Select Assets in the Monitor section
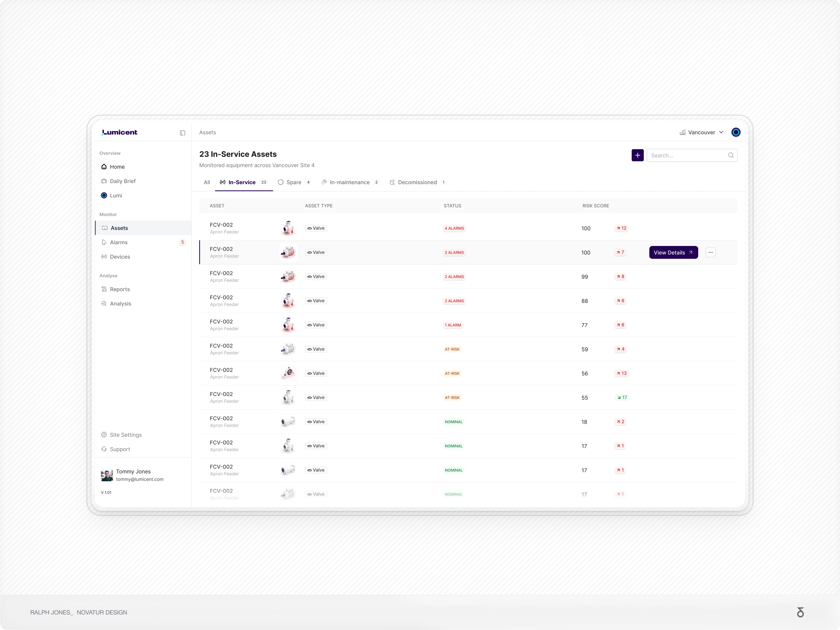Image resolution: width=840 pixels, height=630 pixels. [x=143, y=228]
